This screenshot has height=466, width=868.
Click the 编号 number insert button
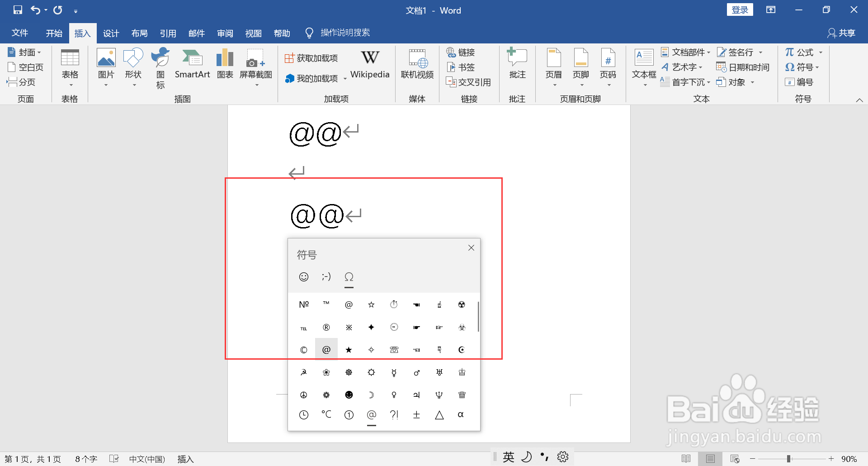coord(799,82)
